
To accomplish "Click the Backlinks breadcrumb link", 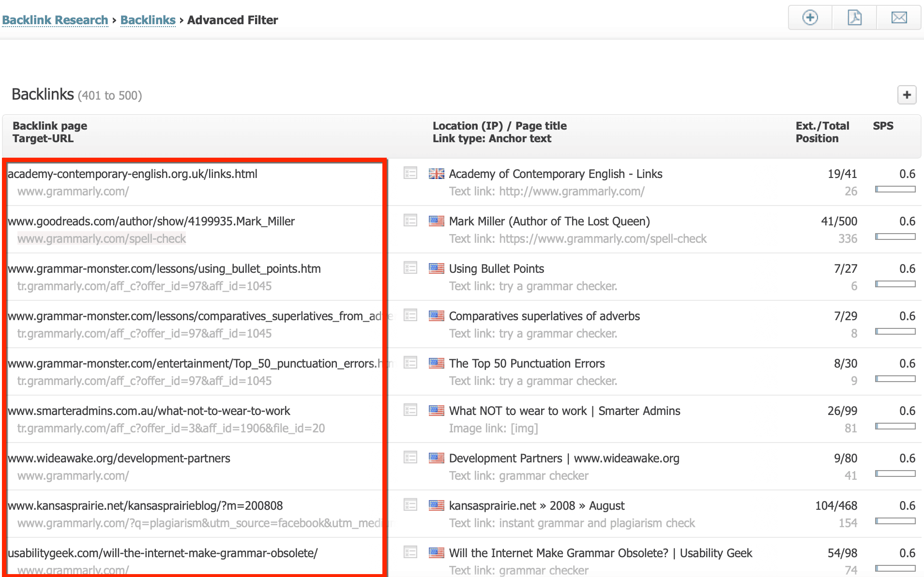I will click(x=148, y=20).
